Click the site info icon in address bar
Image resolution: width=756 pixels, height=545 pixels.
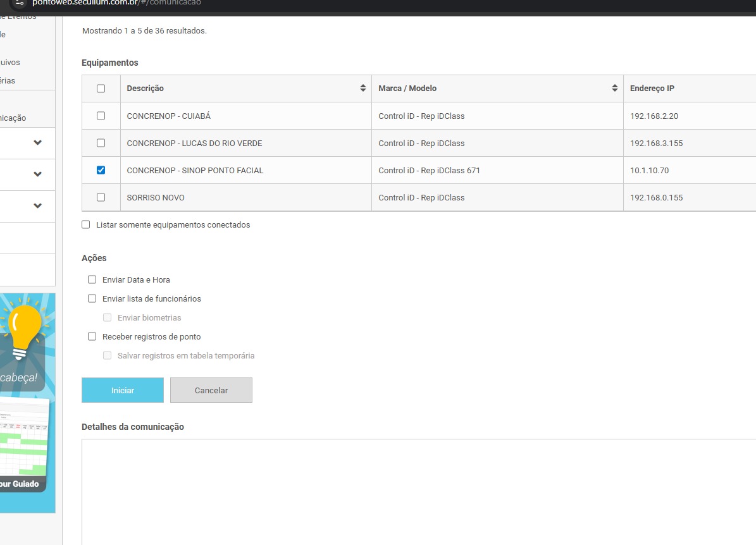pyautogui.click(x=19, y=3)
